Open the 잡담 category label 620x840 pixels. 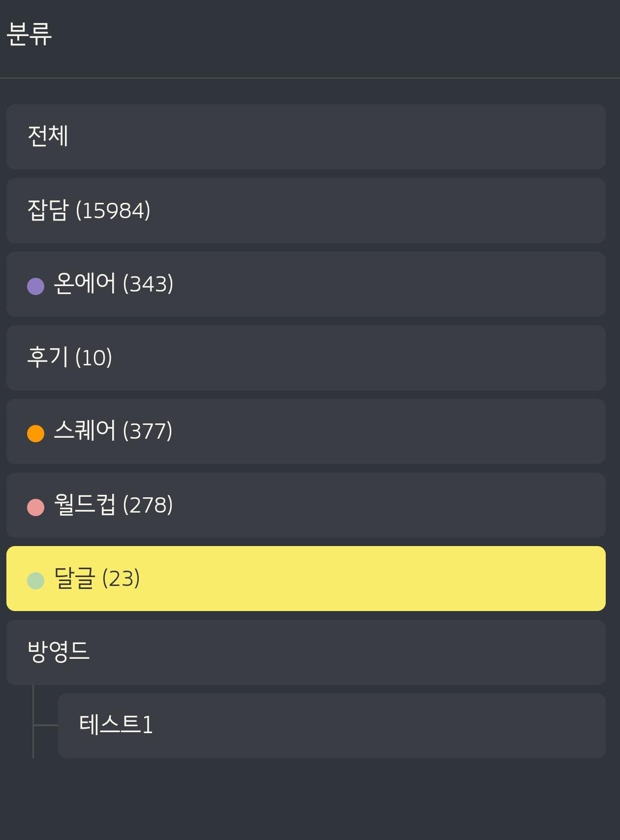[x=47, y=210]
